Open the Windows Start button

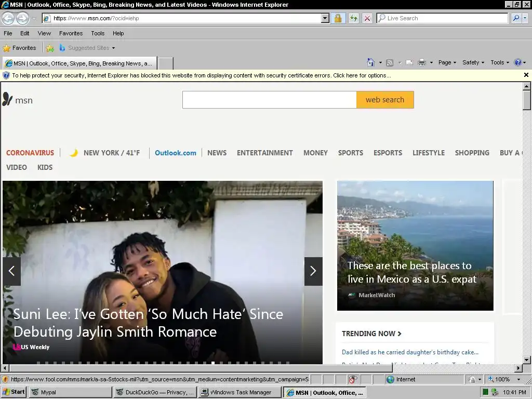pos(14,392)
